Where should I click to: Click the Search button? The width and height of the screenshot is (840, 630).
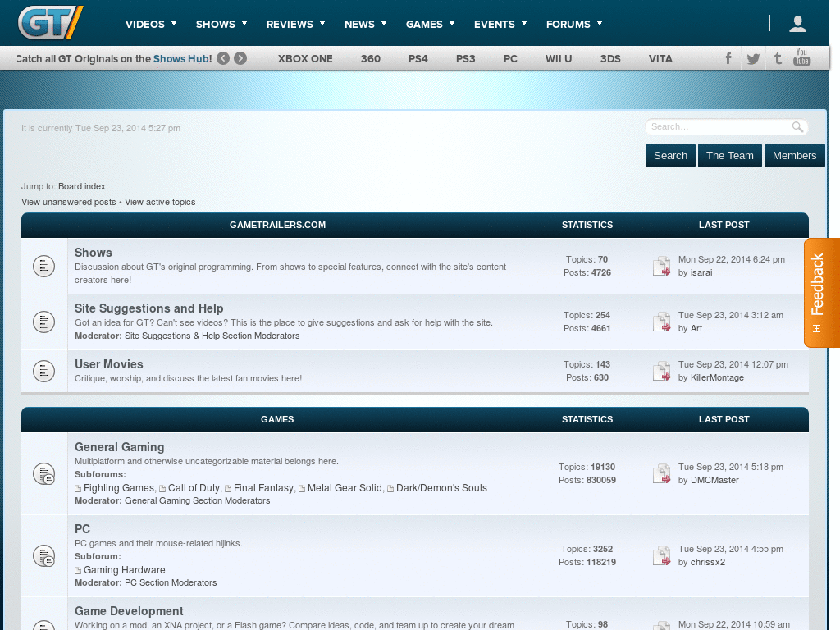[670, 155]
